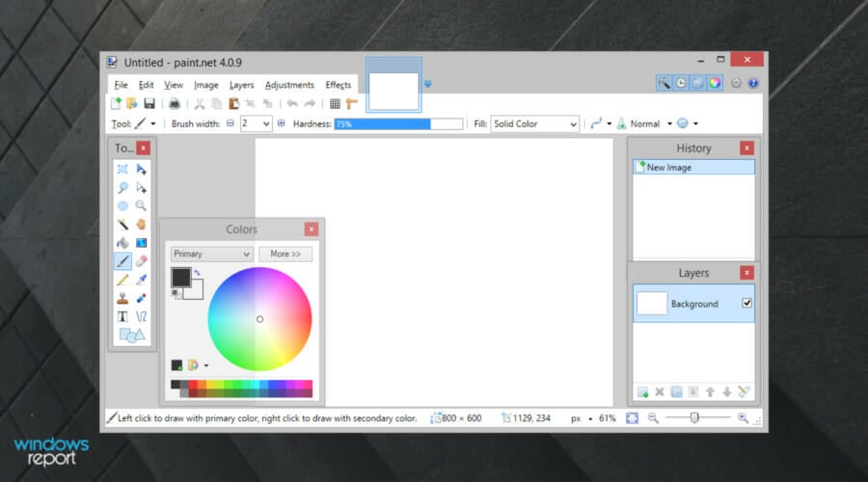Click the More >> button in Colors

click(x=285, y=254)
